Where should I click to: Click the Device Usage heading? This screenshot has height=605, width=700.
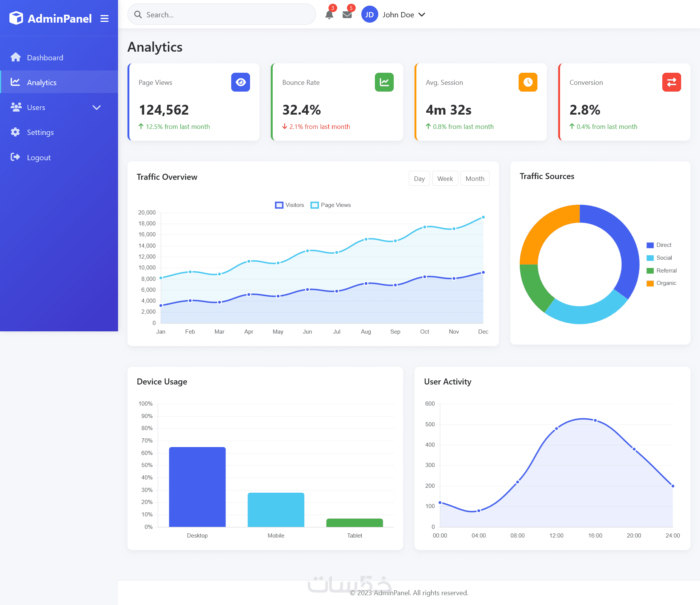pos(162,381)
